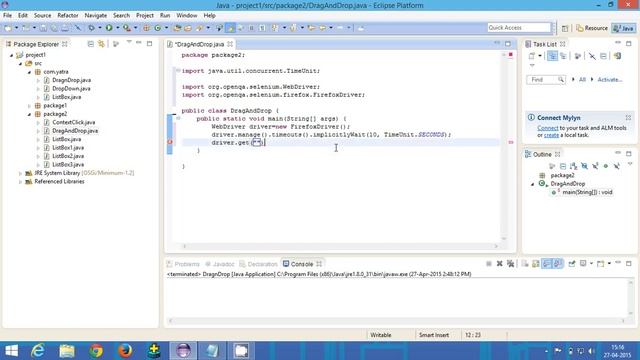Image resolution: width=640 pixels, height=360 pixels.
Task: Expand the Referenced Libraries node
Action: point(20,182)
